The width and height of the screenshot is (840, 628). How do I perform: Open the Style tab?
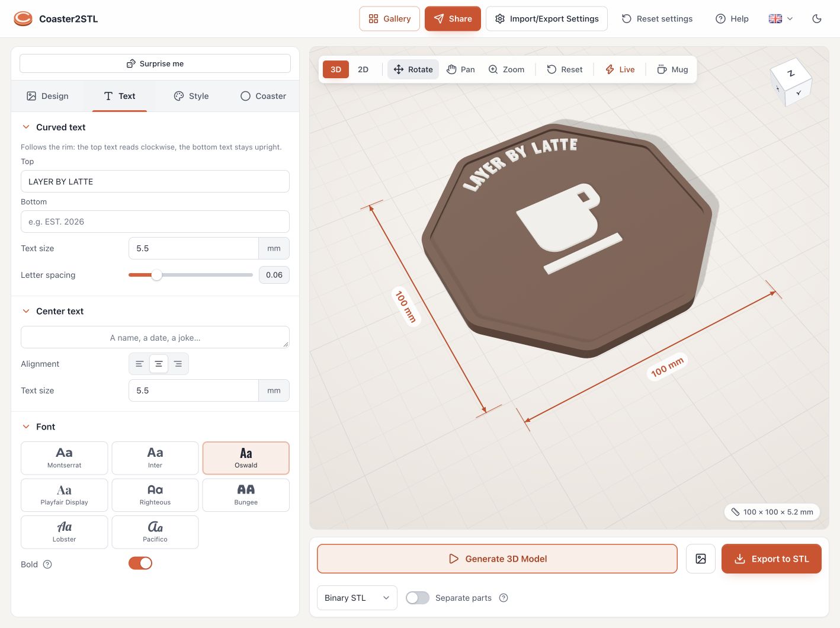[x=191, y=96]
